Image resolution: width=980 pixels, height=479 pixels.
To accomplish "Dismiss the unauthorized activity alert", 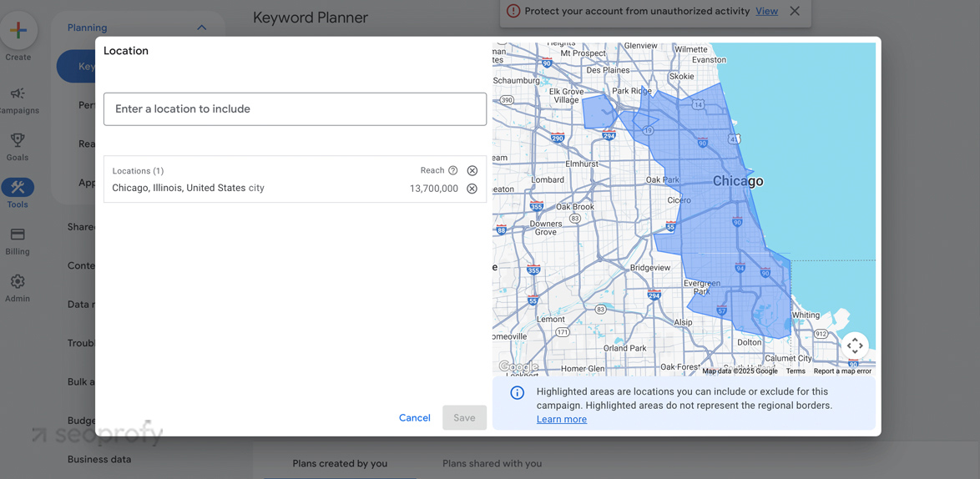I will tap(795, 11).
